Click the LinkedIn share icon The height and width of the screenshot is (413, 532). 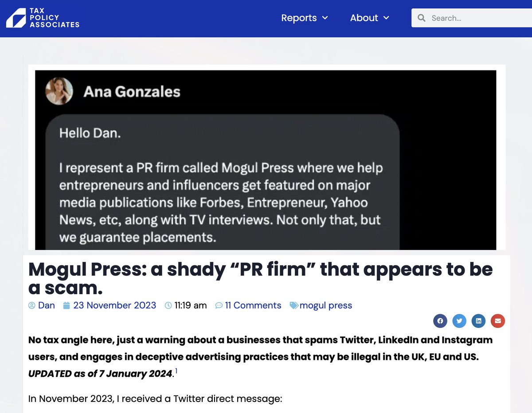click(x=478, y=321)
